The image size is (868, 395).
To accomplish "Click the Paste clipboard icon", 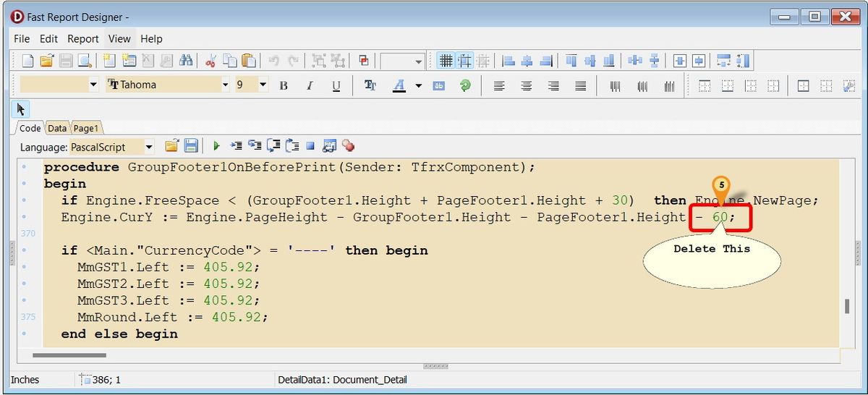I will pyautogui.click(x=249, y=61).
